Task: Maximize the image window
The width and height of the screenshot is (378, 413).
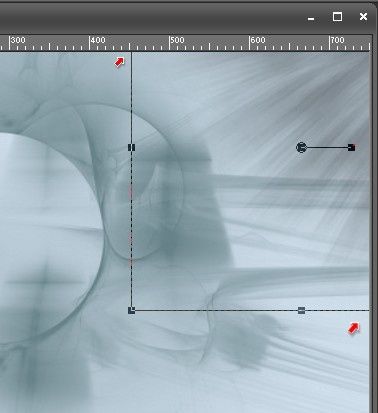Action: 337,17
